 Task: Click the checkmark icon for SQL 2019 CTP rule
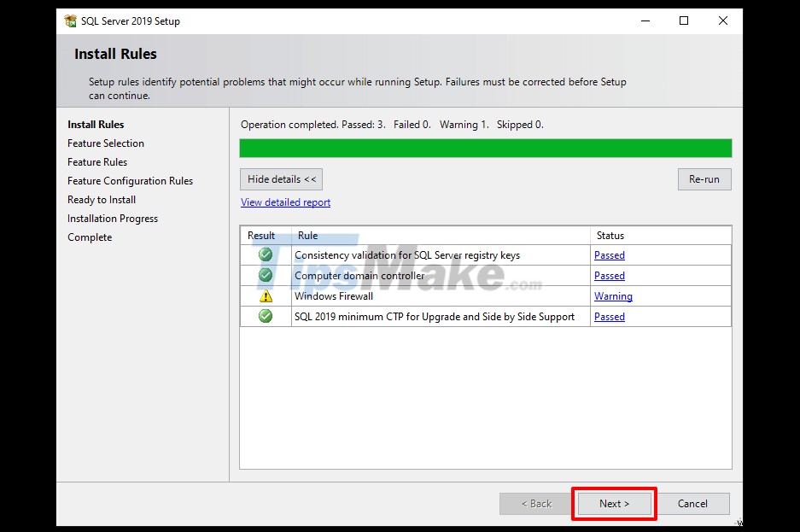(x=265, y=316)
